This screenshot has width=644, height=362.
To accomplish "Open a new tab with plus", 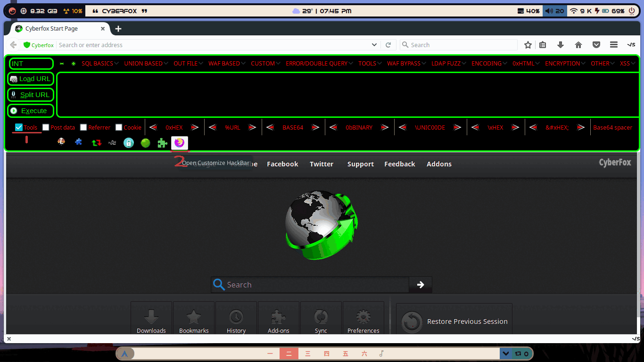I will pyautogui.click(x=118, y=29).
